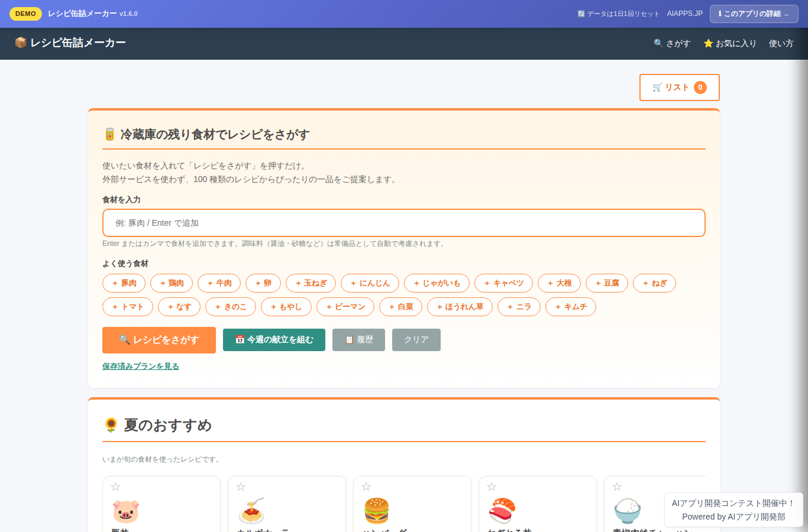Open the shopping リスト cart button
Screen dimensions: 808x532
680,87
